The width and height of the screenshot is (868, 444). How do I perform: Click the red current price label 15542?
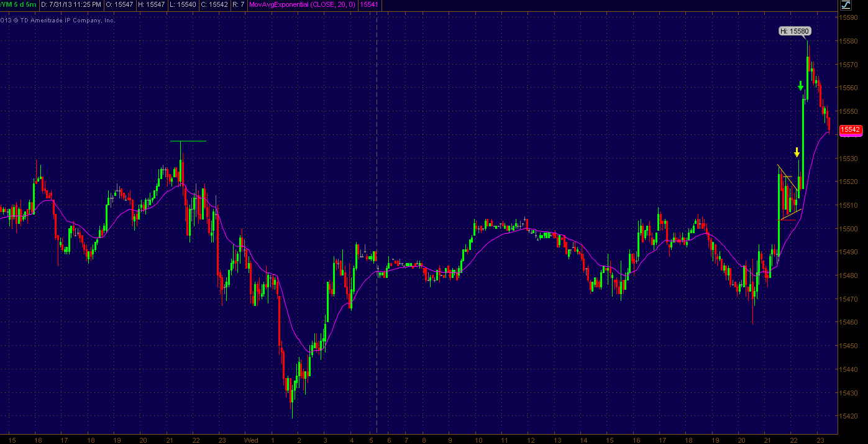click(x=850, y=130)
